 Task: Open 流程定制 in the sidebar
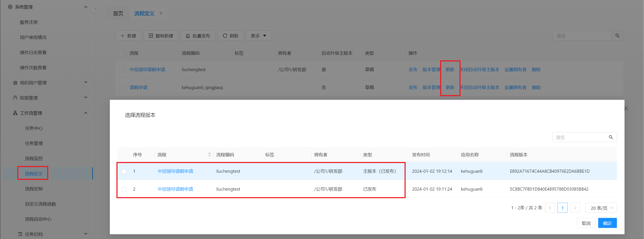tap(34, 189)
